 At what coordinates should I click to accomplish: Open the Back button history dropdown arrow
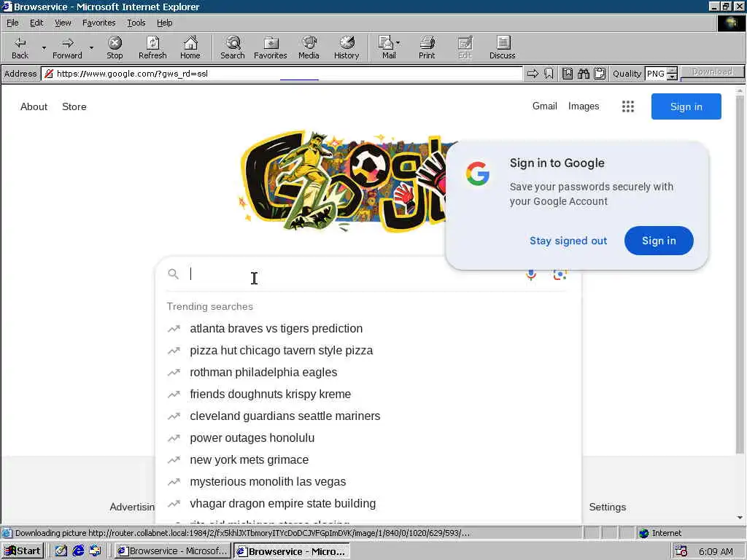pyautogui.click(x=44, y=47)
